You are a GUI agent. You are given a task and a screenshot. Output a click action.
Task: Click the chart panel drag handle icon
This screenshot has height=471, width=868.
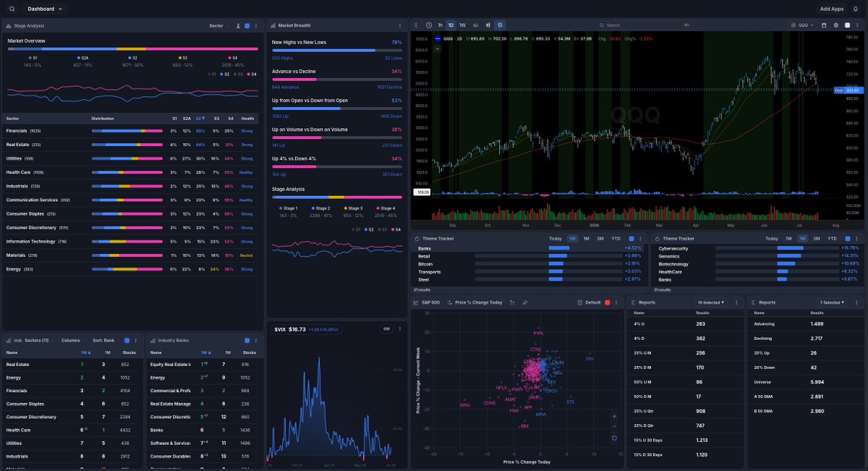coord(417,25)
